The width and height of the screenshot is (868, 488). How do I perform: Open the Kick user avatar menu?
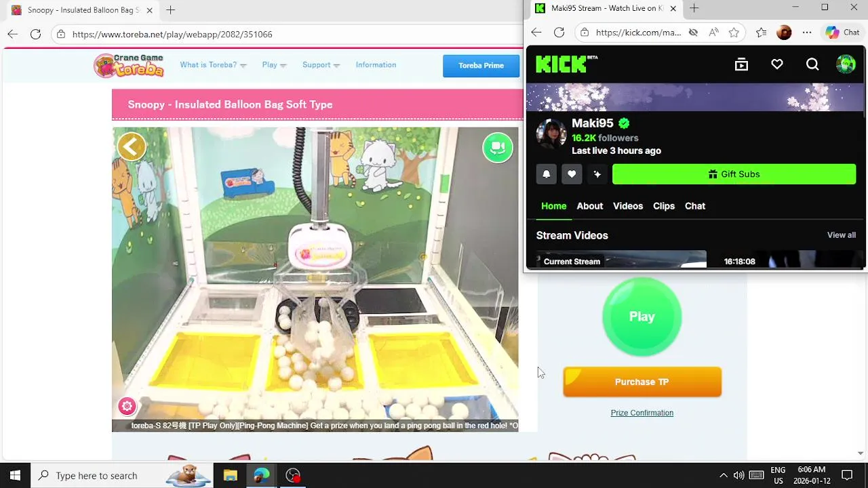click(846, 64)
